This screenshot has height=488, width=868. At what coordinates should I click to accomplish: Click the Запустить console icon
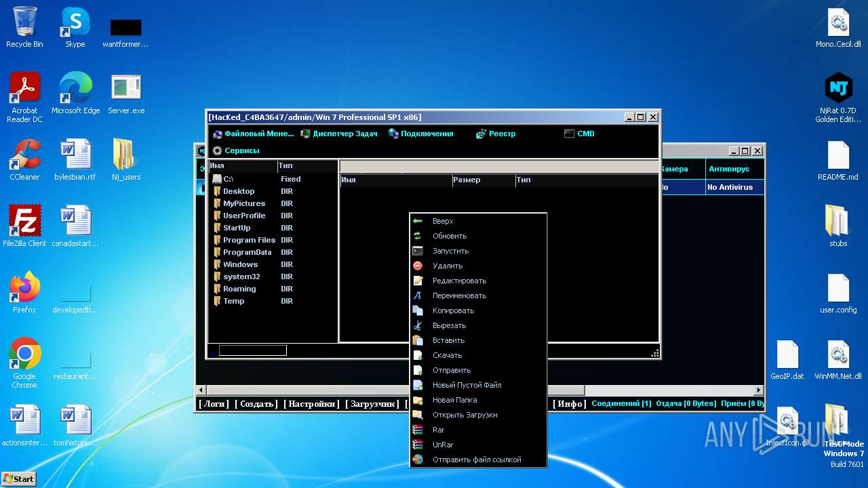[x=418, y=251]
